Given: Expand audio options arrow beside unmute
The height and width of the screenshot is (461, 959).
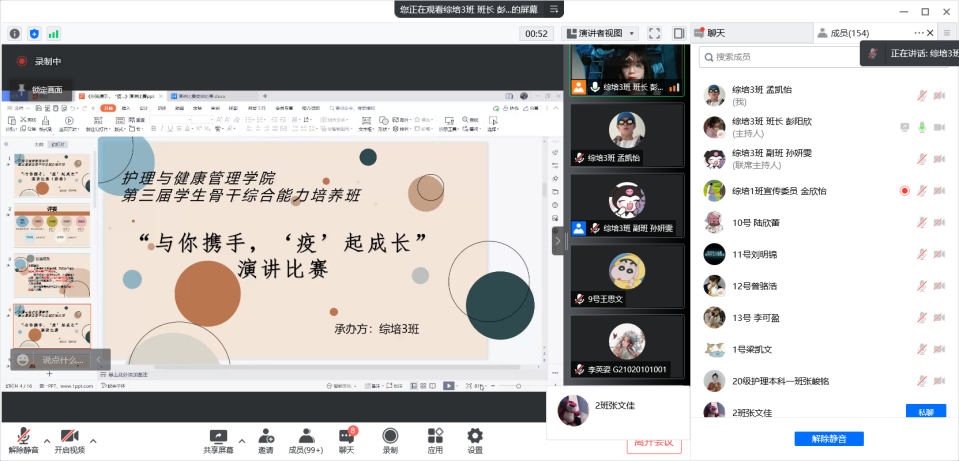Looking at the screenshot, I should 47,440.
